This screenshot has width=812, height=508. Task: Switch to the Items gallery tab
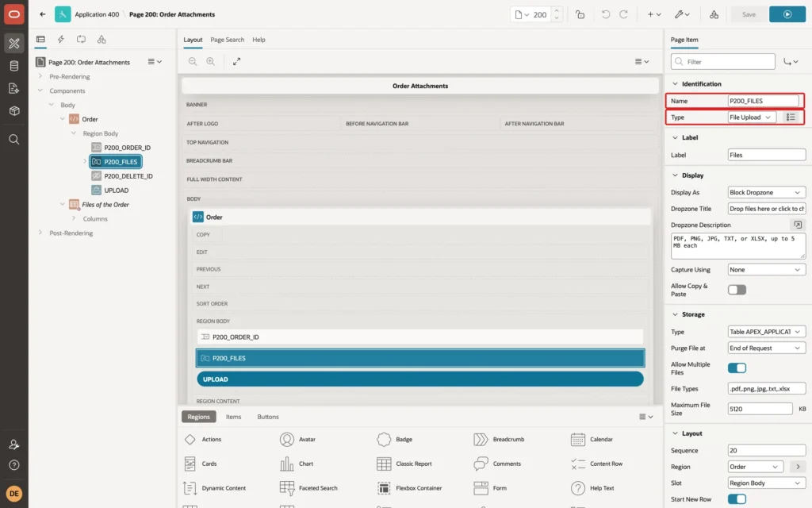(x=233, y=417)
